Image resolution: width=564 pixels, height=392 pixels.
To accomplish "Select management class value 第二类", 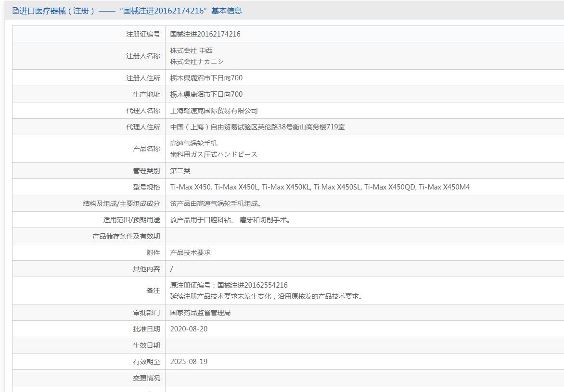I will pos(180,170).
